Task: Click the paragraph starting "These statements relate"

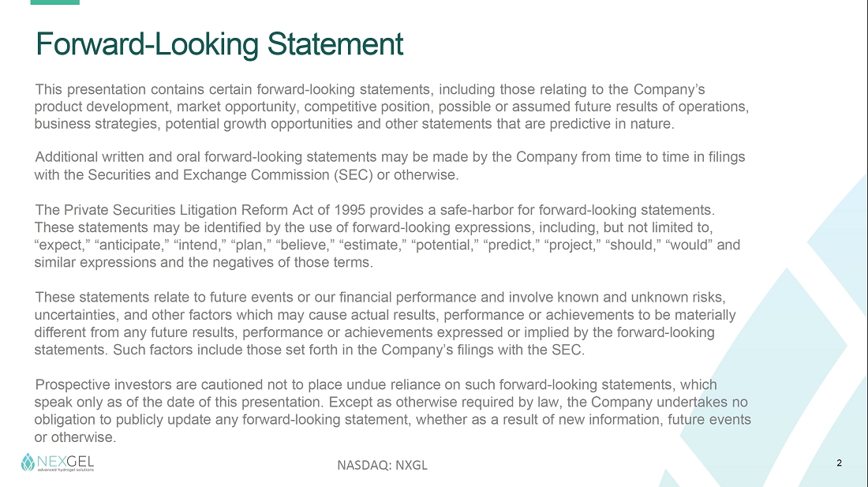Action: point(385,324)
